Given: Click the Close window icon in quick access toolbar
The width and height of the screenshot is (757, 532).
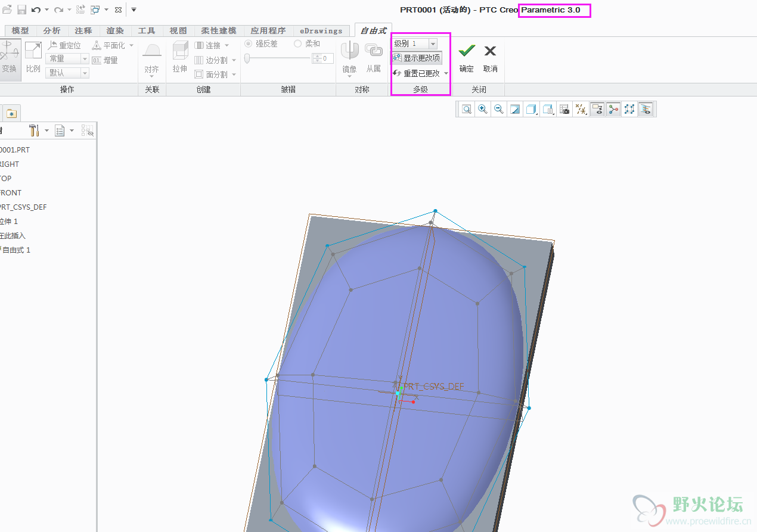Looking at the screenshot, I should coord(118,10).
